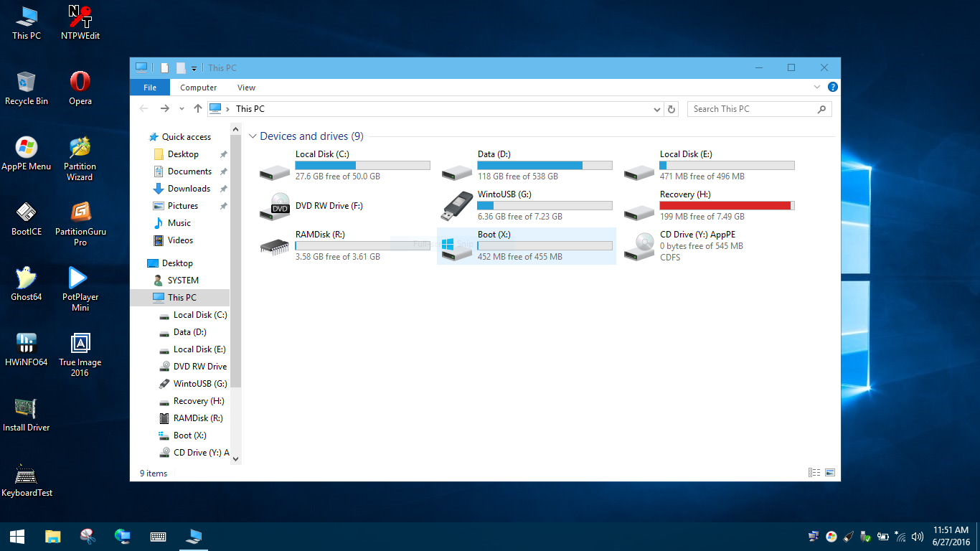Select the KeyboardTest desktop icon

coord(27,480)
